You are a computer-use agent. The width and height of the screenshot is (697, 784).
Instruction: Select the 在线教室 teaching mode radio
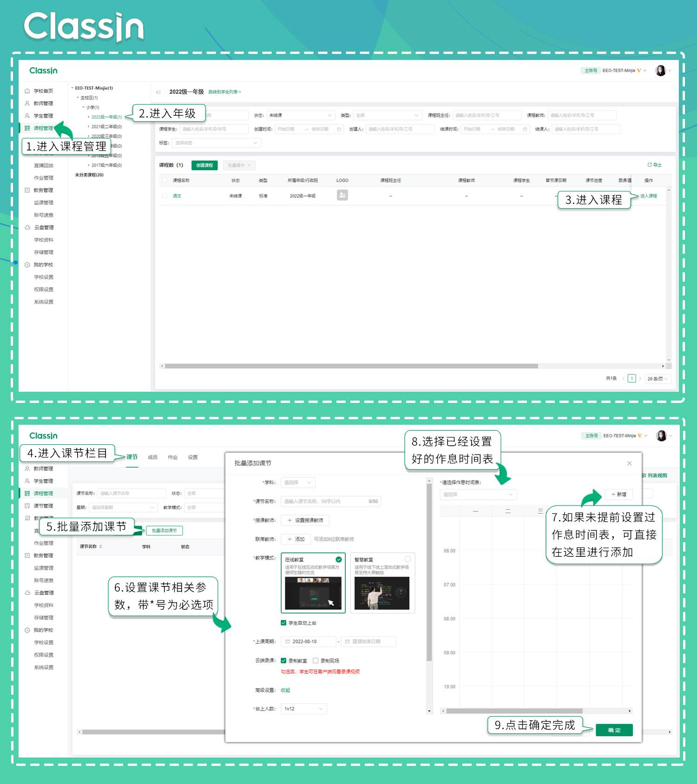(339, 560)
